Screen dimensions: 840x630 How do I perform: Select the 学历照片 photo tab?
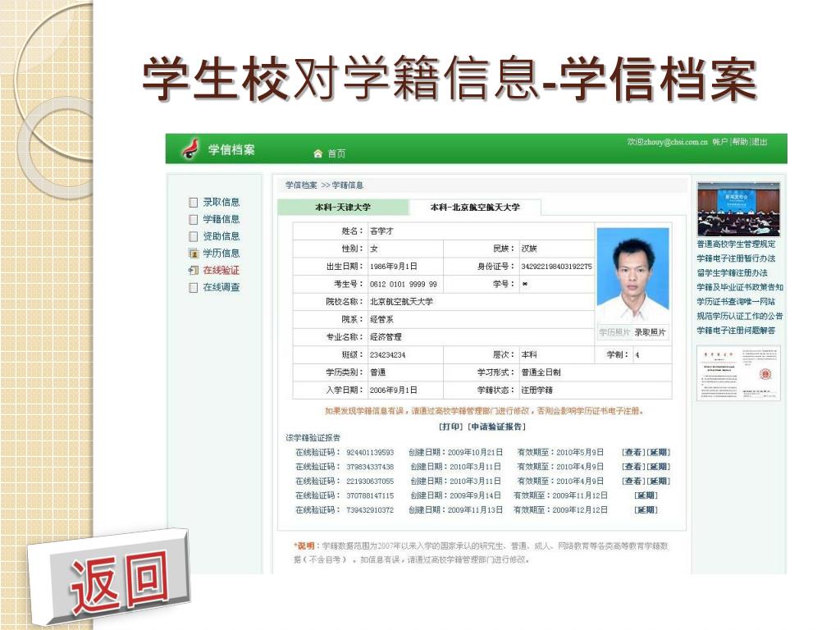614,333
